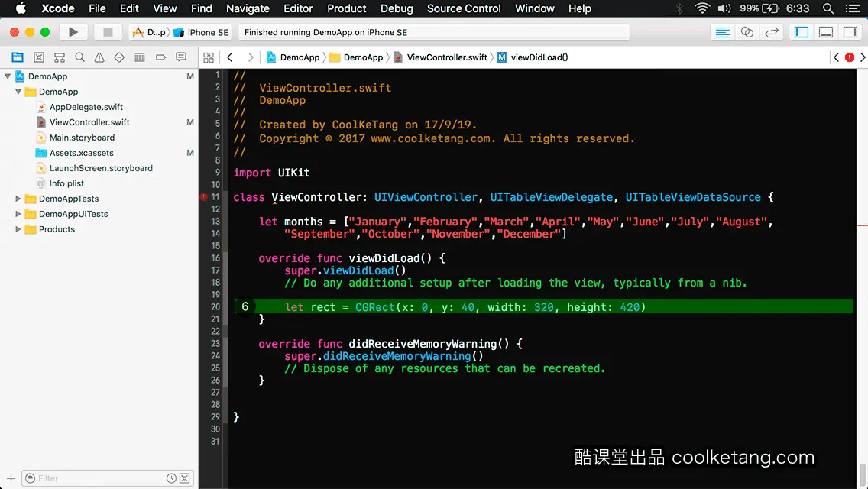The image size is (868, 489).
Task: Open ViewController.swift jump bar menu
Action: [x=441, y=57]
